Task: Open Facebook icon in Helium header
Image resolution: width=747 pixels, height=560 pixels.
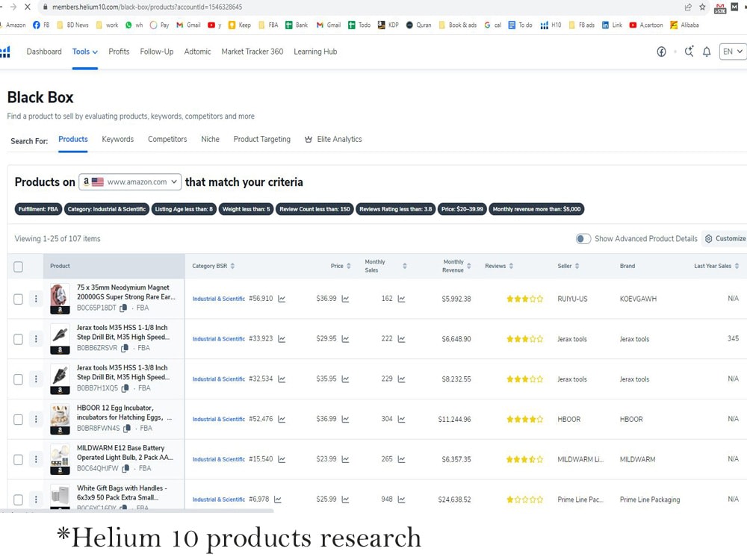Action: 661,52
